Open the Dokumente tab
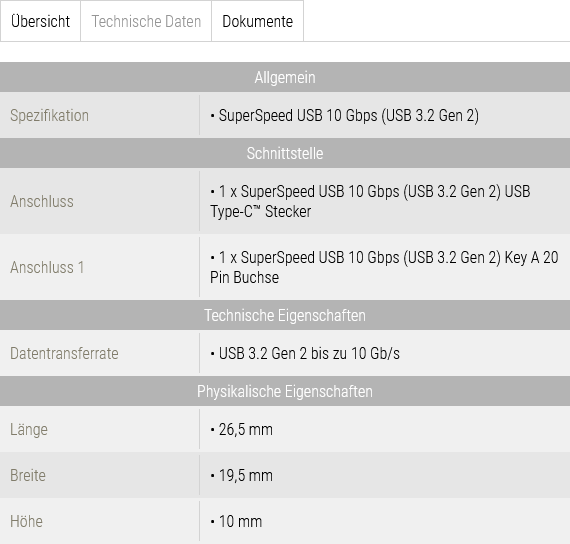570x544 pixels. (x=257, y=21)
